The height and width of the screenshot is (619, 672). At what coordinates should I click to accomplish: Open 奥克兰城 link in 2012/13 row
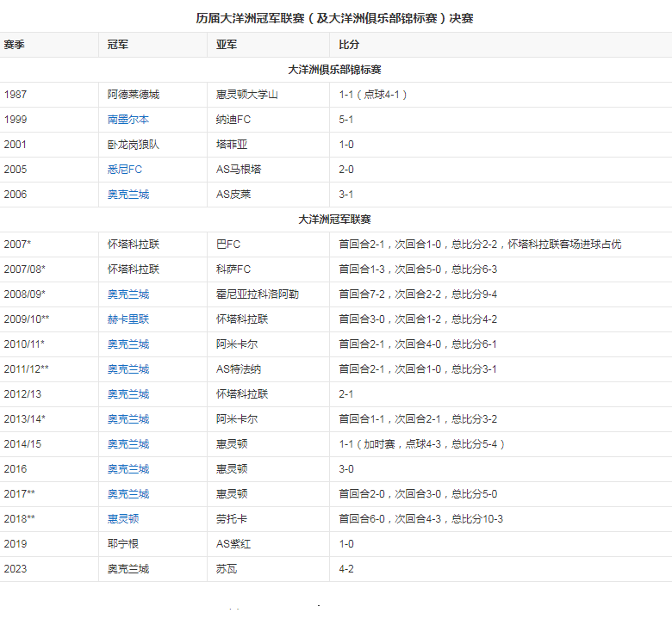click(x=128, y=394)
